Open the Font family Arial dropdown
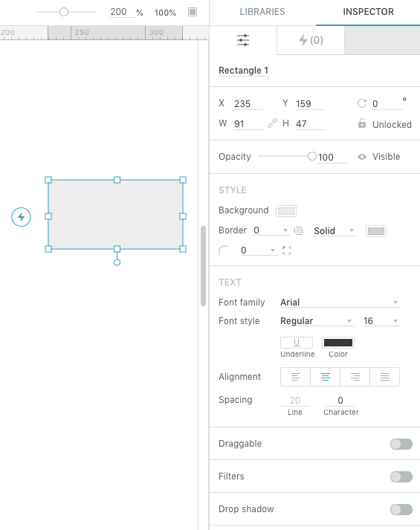This screenshot has width=420, height=530. click(x=340, y=303)
